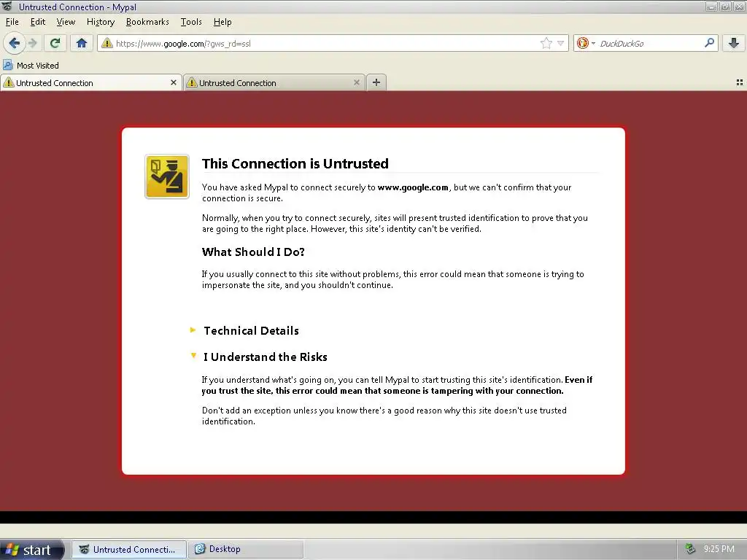
Task: Click the 'What Should I Do?' heading
Action: tap(253, 252)
